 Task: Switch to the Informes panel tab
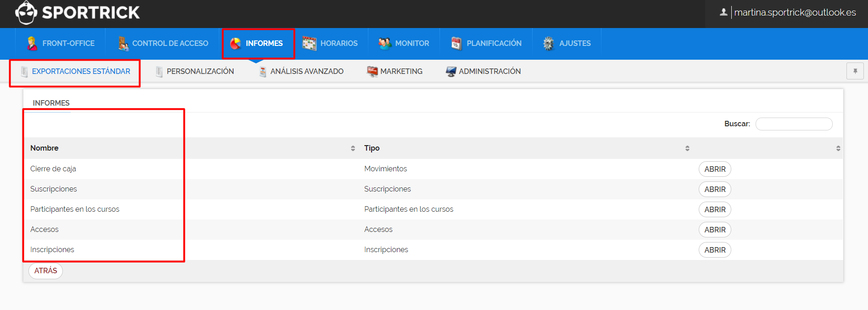[51, 103]
